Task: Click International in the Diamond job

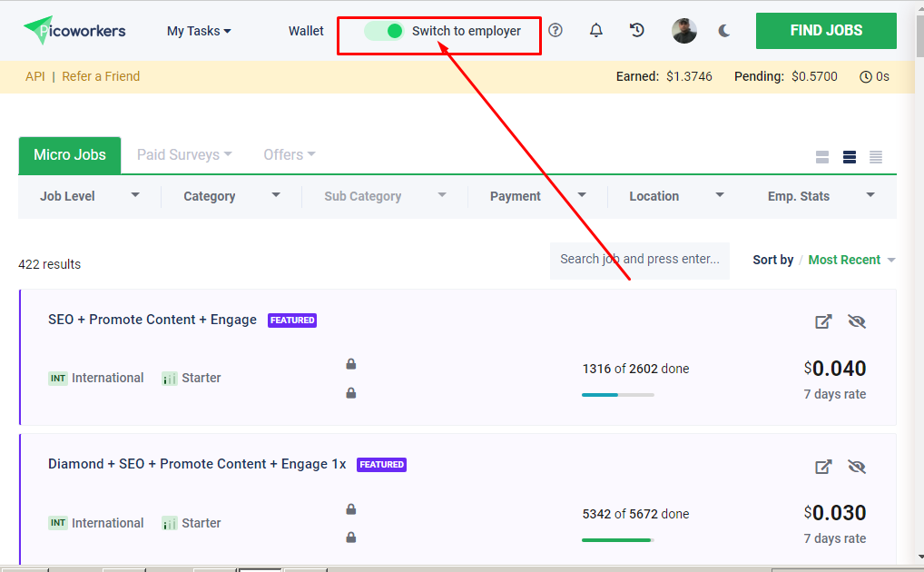Action: click(107, 523)
